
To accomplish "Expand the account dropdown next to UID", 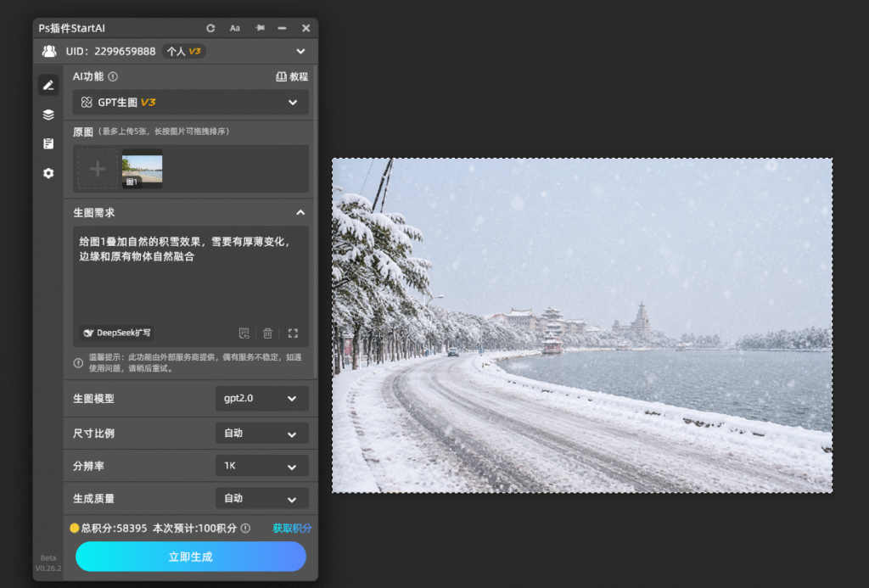I will tap(301, 52).
